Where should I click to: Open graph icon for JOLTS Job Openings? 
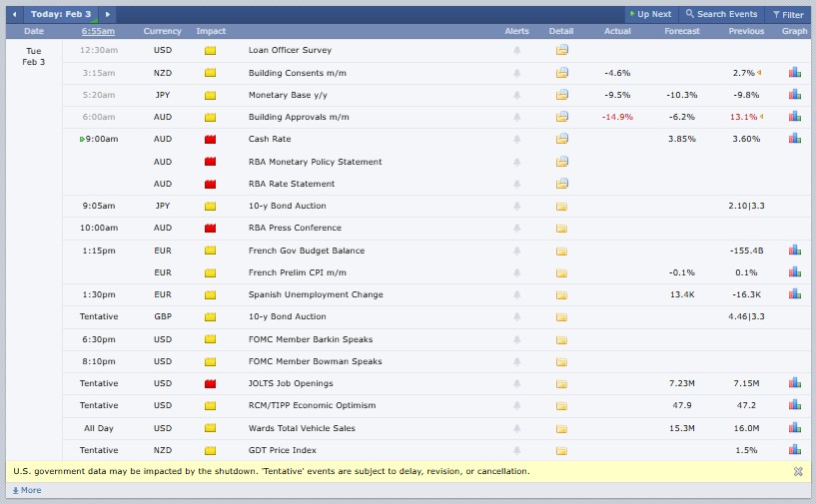pos(795,383)
